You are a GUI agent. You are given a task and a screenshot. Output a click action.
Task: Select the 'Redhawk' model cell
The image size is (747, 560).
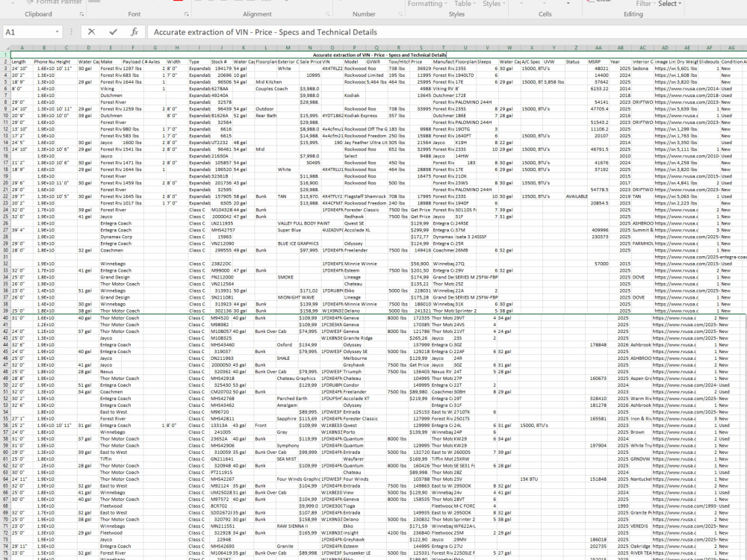[354, 217]
